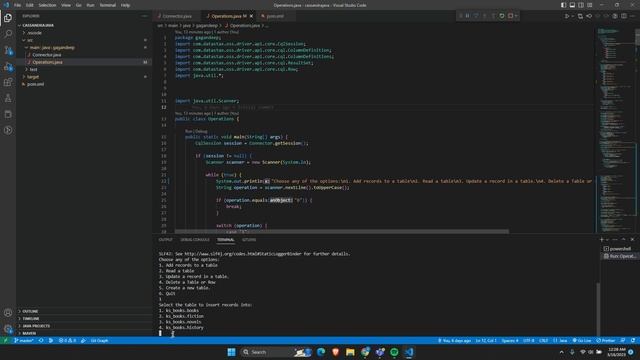Viewport: 640px width, 360px height.
Task: Open the Manage gear in activity bar
Action: coord(8,329)
